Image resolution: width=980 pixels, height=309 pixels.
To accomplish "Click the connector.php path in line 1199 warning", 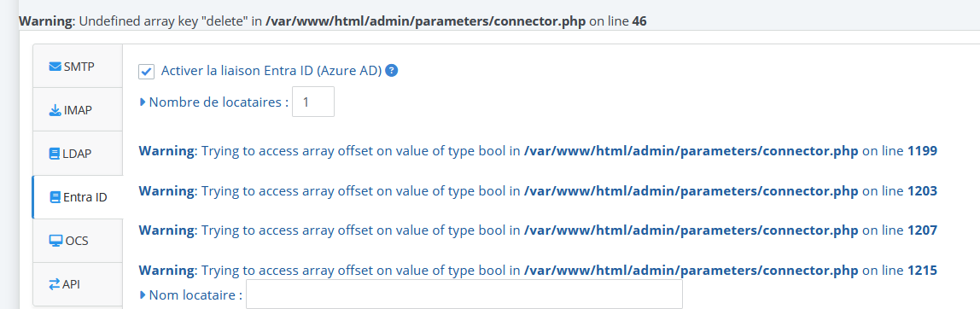I will [691, 151].
